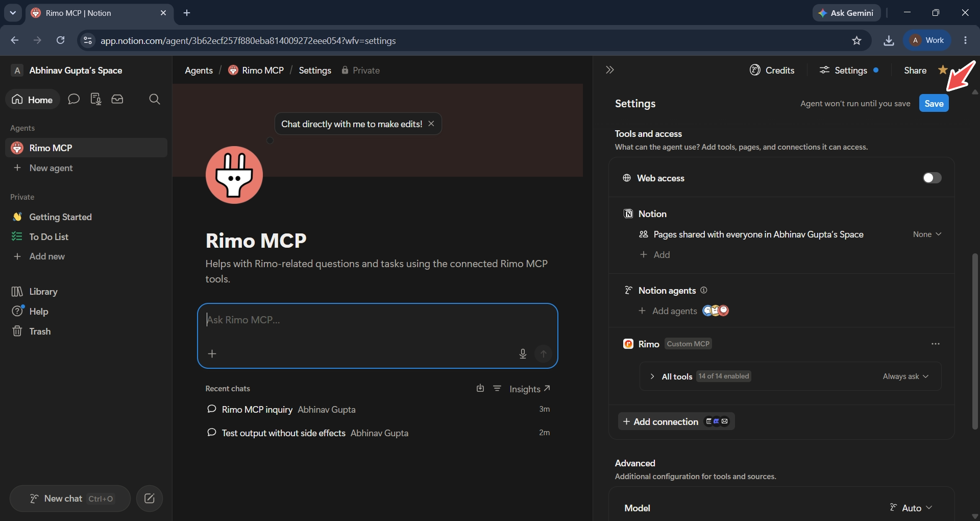This screenshot has height=521, width=980.
Task: Open Settings tab in top bar
Action: (848, 70)
